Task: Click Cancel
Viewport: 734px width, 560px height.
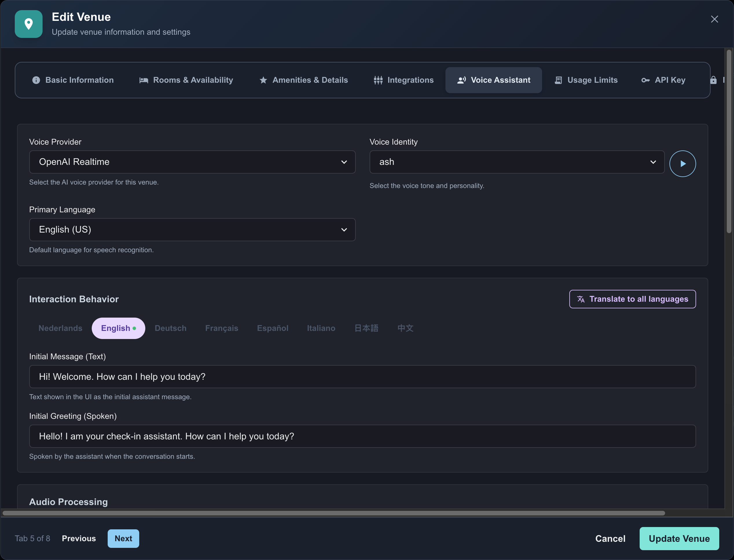Action: [x=610, y=539]
